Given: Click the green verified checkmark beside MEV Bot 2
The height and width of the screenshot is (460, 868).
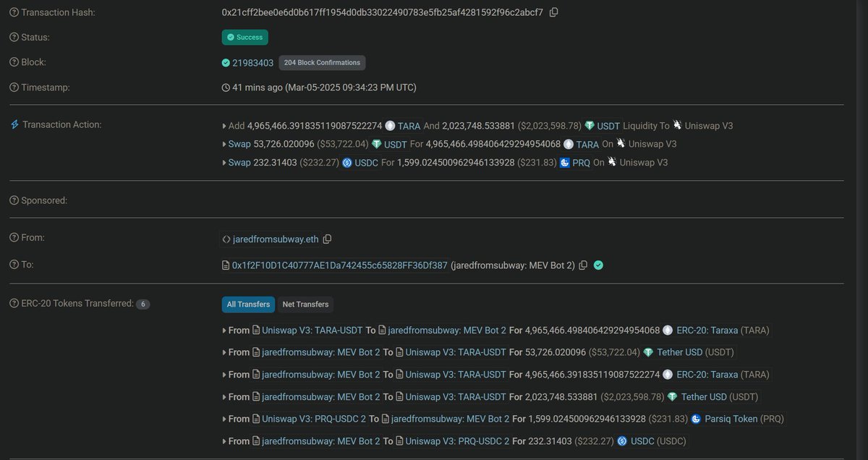Looking at the screenshot, I should click(x=598, y=265).
